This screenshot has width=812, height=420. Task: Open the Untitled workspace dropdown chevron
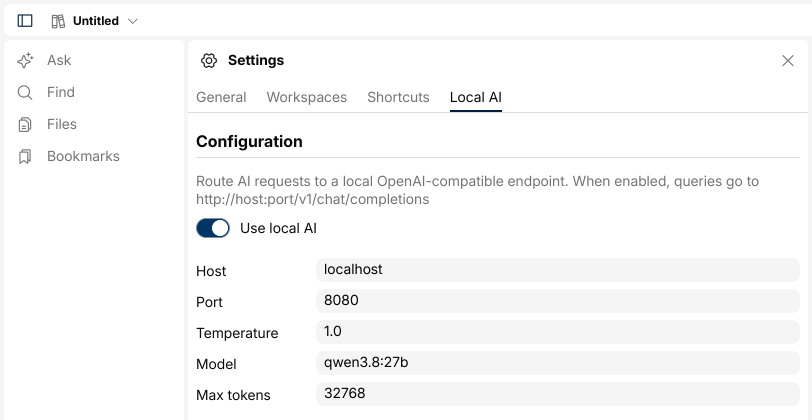point(133,21)
